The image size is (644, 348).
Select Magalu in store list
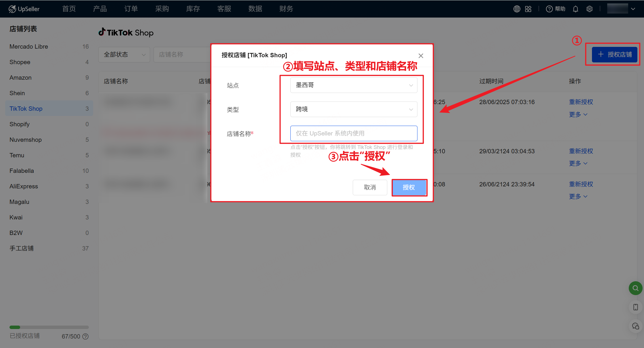(49, 202)
